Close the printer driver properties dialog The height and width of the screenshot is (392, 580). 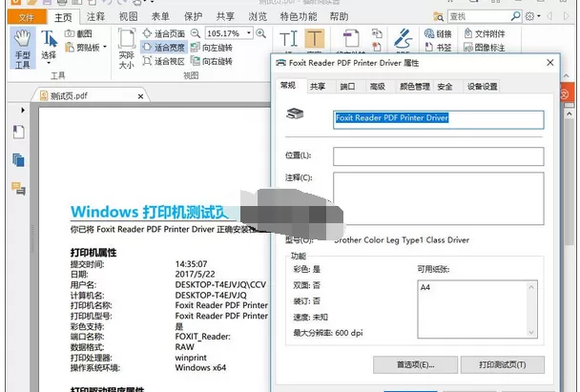pyautogui.click(x=550, y=63)
